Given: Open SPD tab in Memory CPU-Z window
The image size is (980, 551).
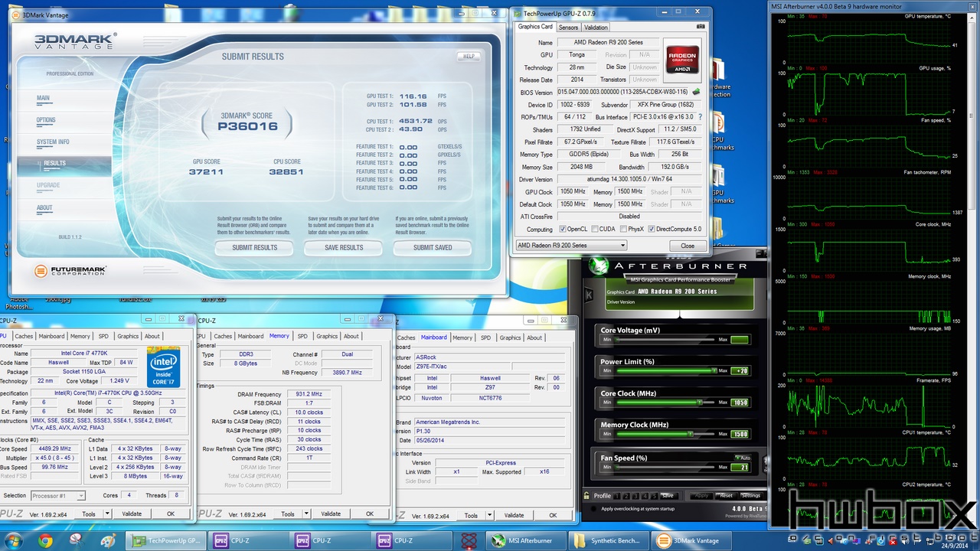Looking at the screenshot, I should tap(302, 336).
